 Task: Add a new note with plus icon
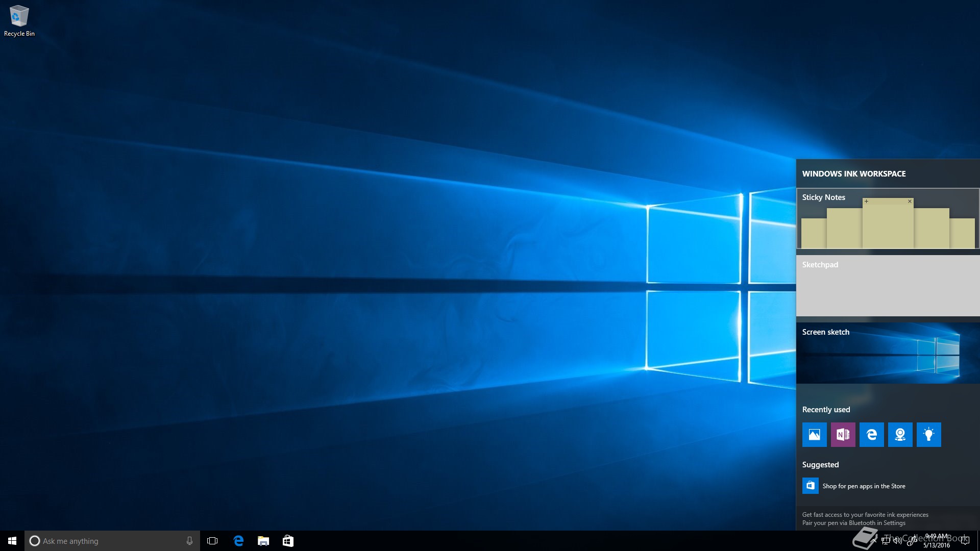pos(866,201)
